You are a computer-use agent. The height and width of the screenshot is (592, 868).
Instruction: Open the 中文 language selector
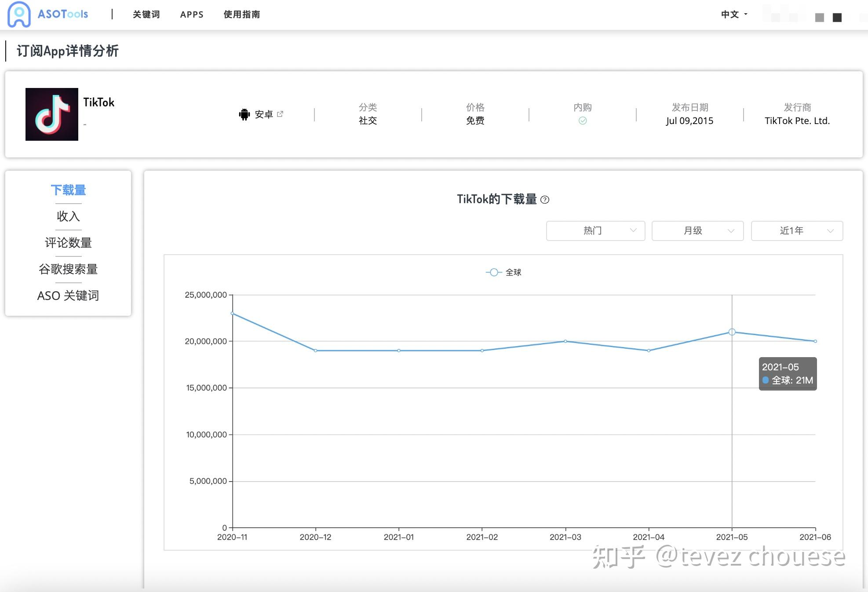point(733,15)
